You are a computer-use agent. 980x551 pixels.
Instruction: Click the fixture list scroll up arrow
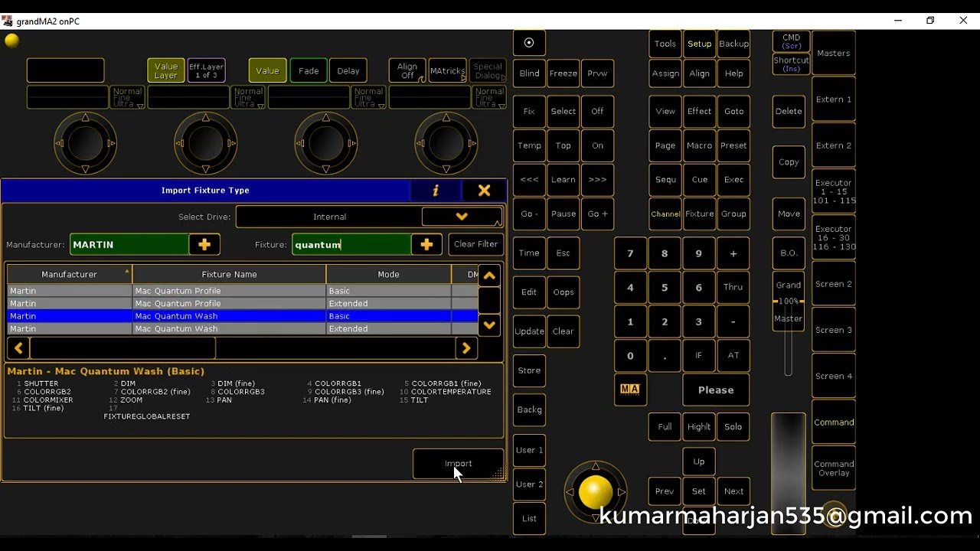[489, 275]
